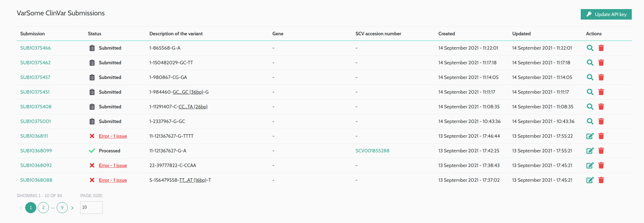Click Submitted clipboard icon for SUB10375466
Image resolution: width=644 pixels, height=223 pixels.
pyautogui.click(x=92, y=48)
